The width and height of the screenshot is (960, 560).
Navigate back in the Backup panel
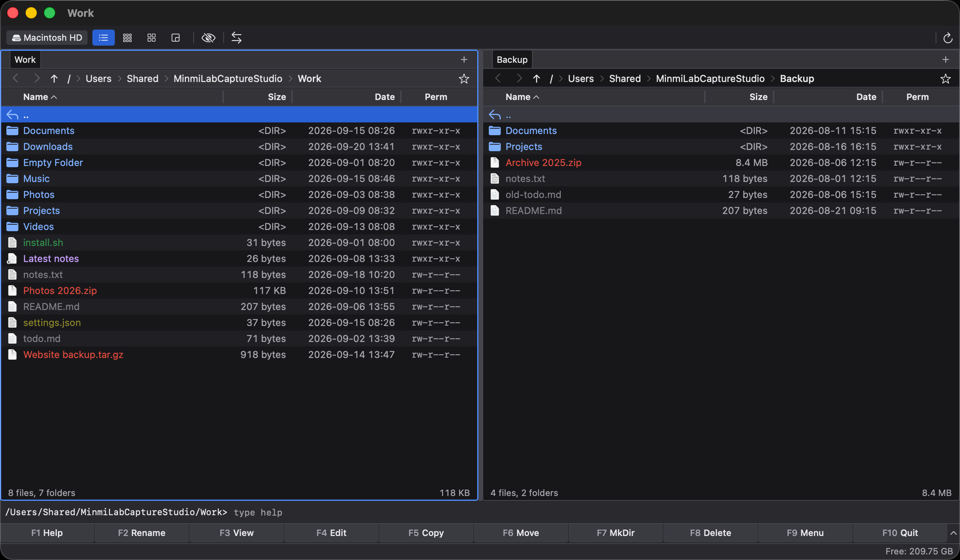[x=498, y=78]
